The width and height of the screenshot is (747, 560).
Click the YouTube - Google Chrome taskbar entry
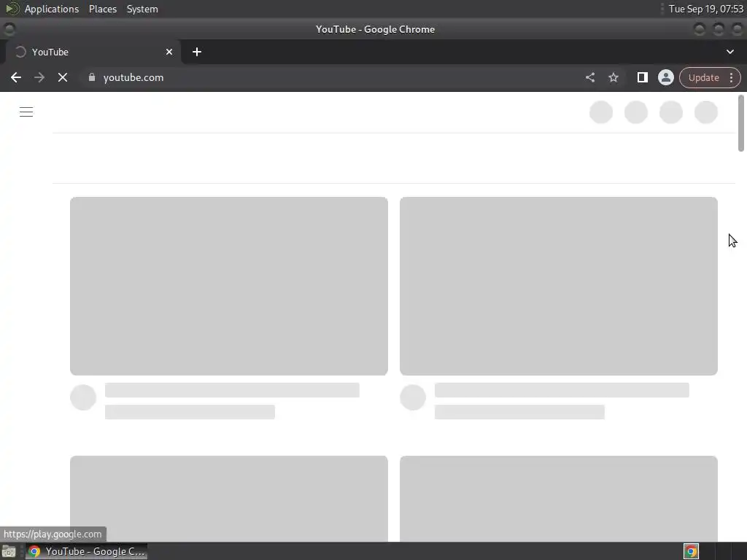tap(86, 551)
